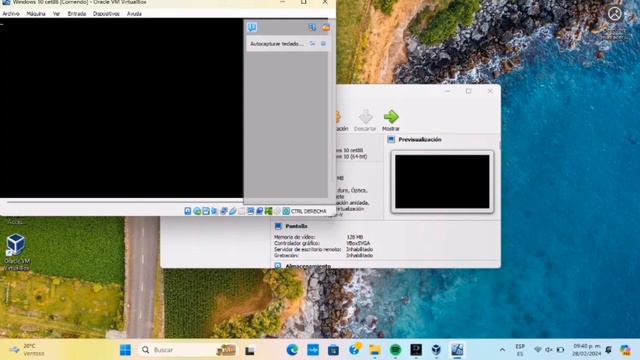This screenshot has height=360, width=640.
Task: Open Copilot from the taskbar corner
Action: (x=625, y=350)
